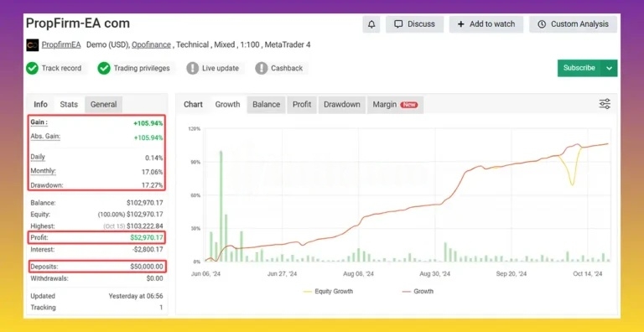644x332 pixels.
Task: Toggle Growth legend series
Action: (418, 291)
